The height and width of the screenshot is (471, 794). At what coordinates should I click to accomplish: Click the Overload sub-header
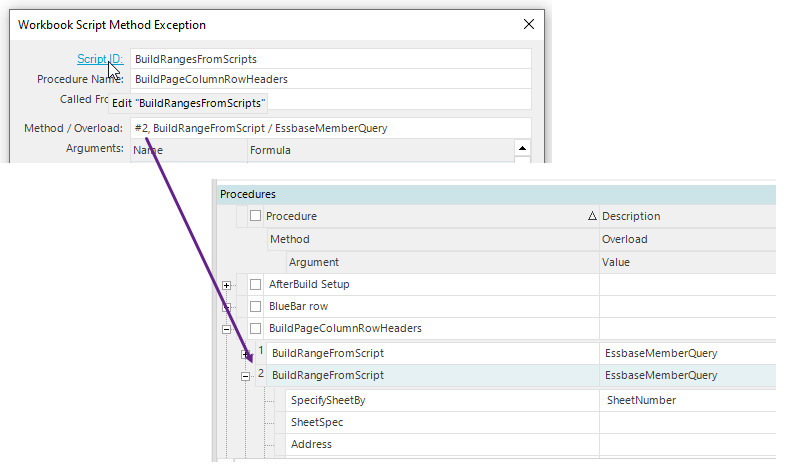[x=687, y=239]
